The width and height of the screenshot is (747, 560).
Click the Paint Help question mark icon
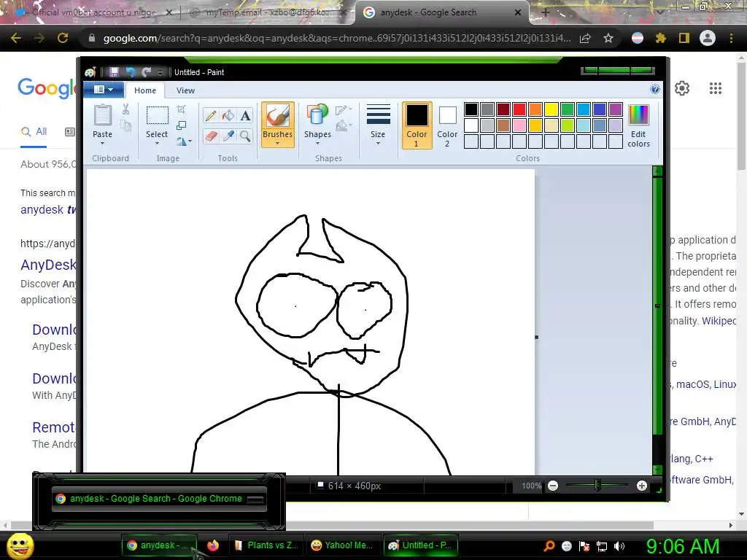(x=655, y=89)
